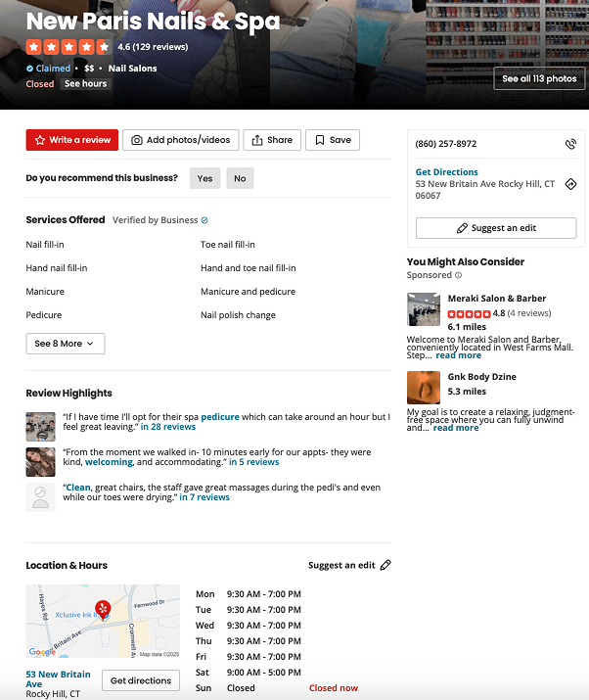Click the directions diamond icon by address
The image size is (589, 700).
[x=570, y=184]
